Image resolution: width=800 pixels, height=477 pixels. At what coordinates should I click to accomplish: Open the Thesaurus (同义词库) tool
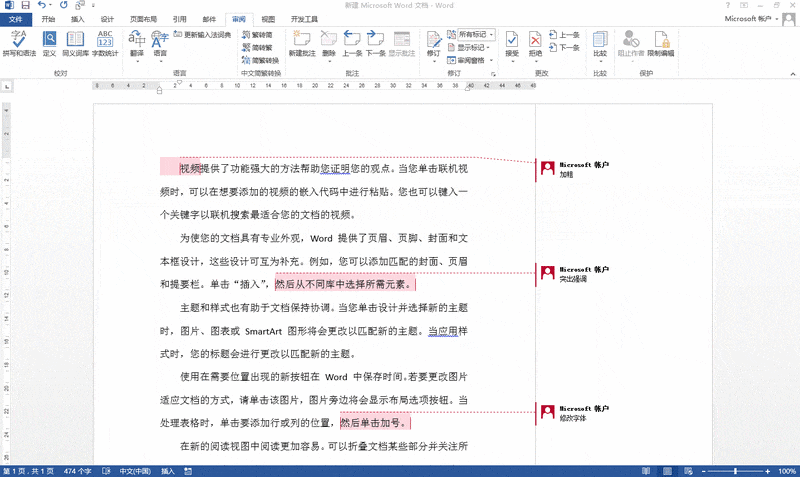[x=75, y=43]
